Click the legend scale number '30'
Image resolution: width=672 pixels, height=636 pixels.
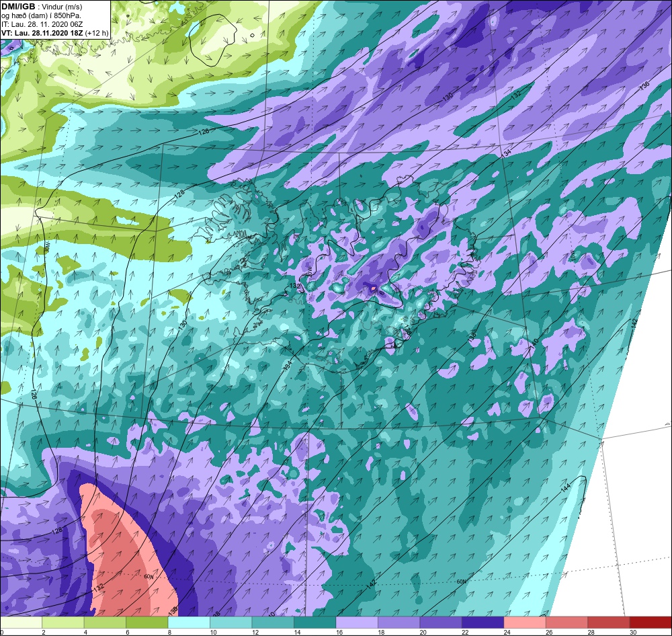coord(632,632)
